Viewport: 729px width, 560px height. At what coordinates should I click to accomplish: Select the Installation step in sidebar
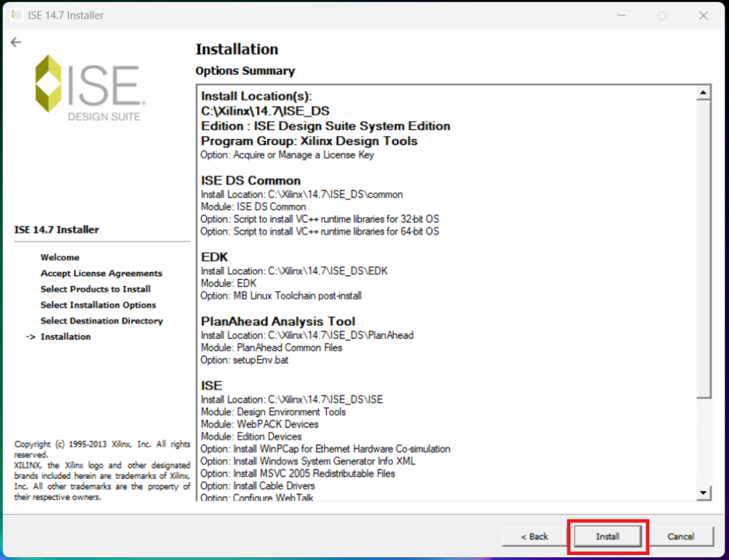[x=65, y=337]
